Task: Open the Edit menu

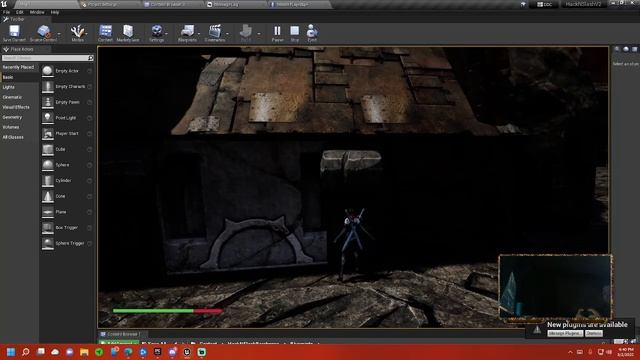Action: point(20,12)
